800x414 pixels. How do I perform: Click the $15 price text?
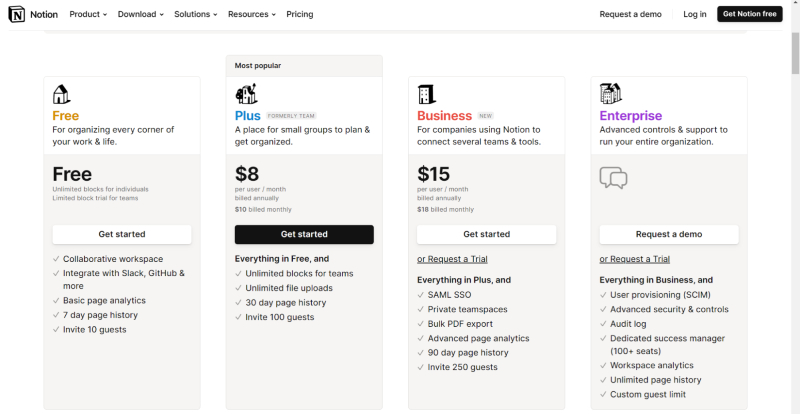433,175
